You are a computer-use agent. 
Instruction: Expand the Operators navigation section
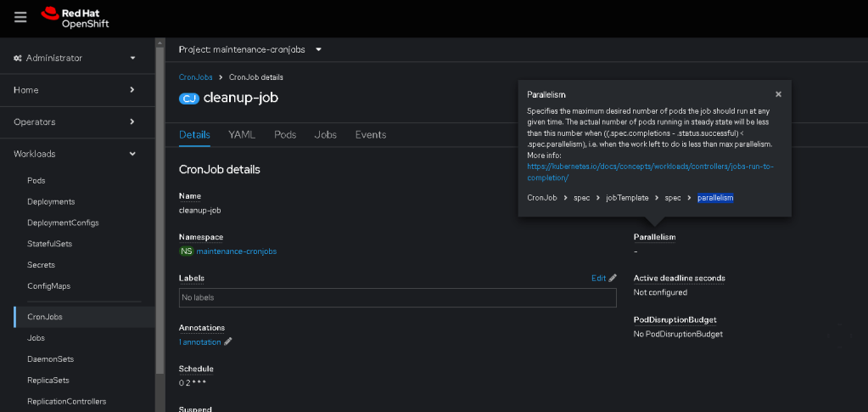[x=76, y=122]
